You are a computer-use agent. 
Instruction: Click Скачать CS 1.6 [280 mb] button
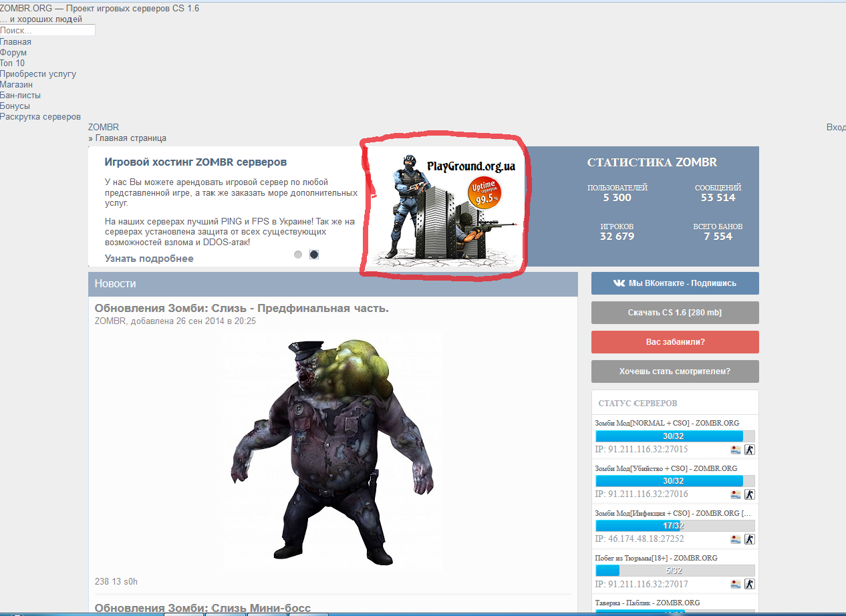tap(675, 313)
